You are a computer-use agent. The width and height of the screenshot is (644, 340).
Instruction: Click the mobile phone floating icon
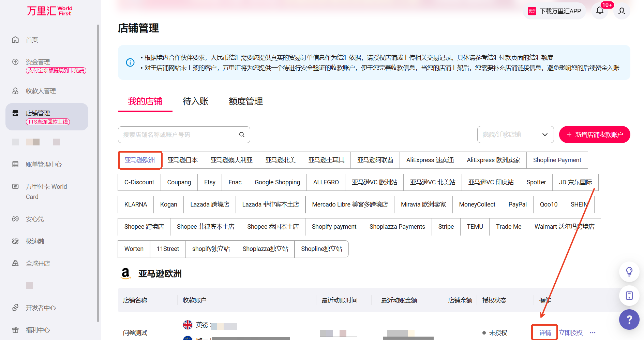coord(629,296)
